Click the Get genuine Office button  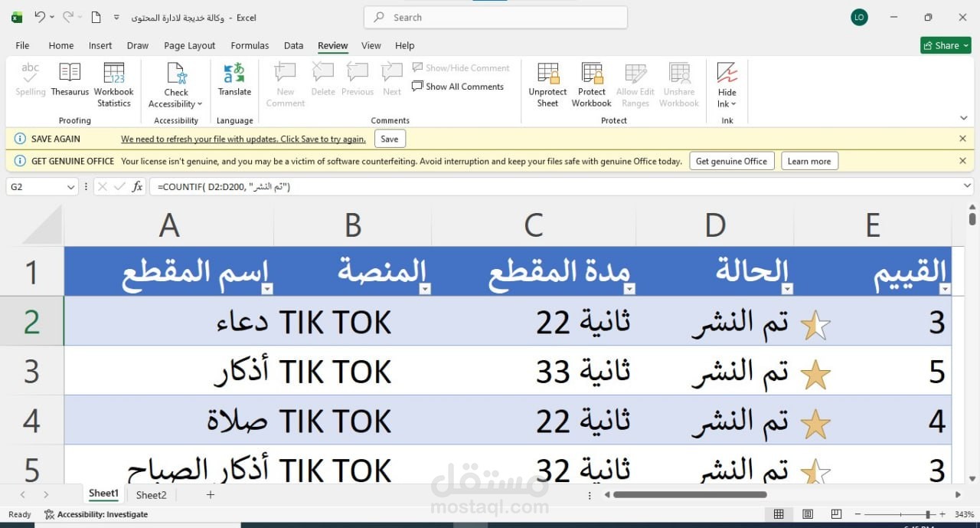[732, 161]
